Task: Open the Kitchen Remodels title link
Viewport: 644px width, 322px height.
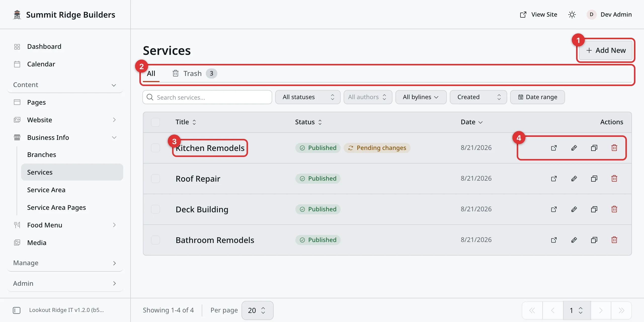Action: 210,148
